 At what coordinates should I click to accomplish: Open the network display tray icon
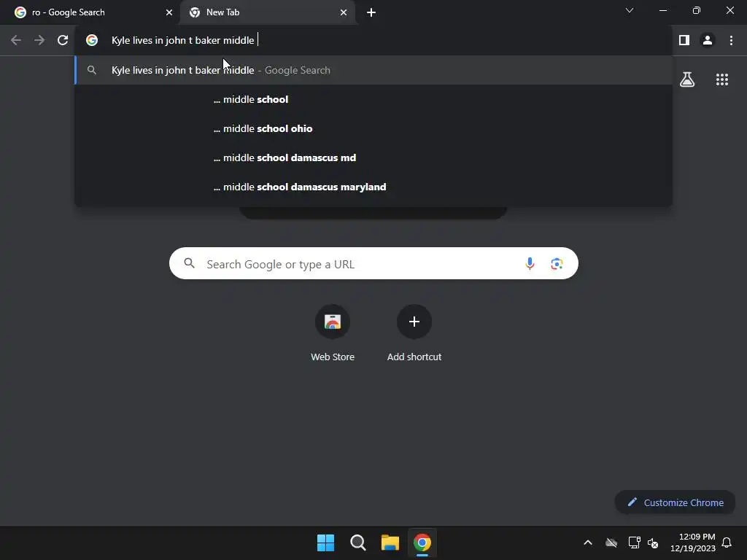tap(634, 542)
